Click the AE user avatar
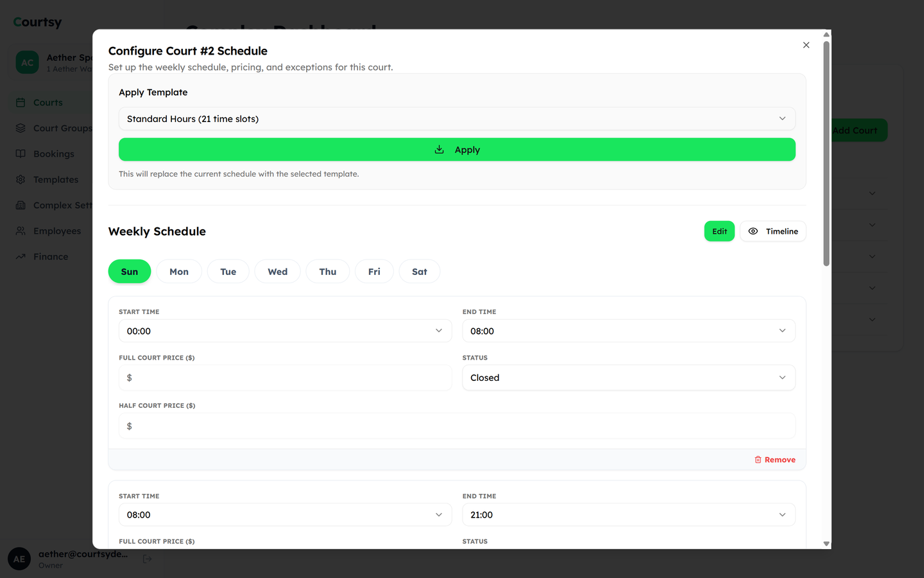 [x=19, y=559]
